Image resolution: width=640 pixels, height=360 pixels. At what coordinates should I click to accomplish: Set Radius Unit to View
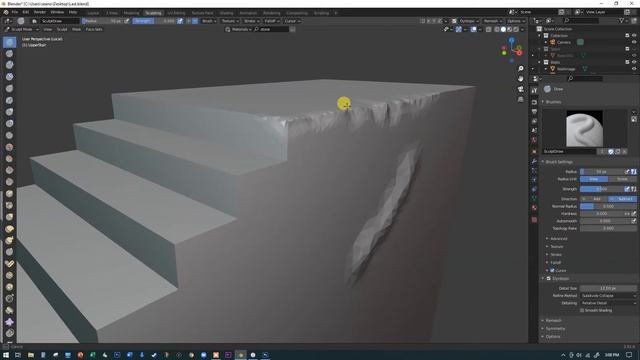pyautogui.click(x=594, y=179)
